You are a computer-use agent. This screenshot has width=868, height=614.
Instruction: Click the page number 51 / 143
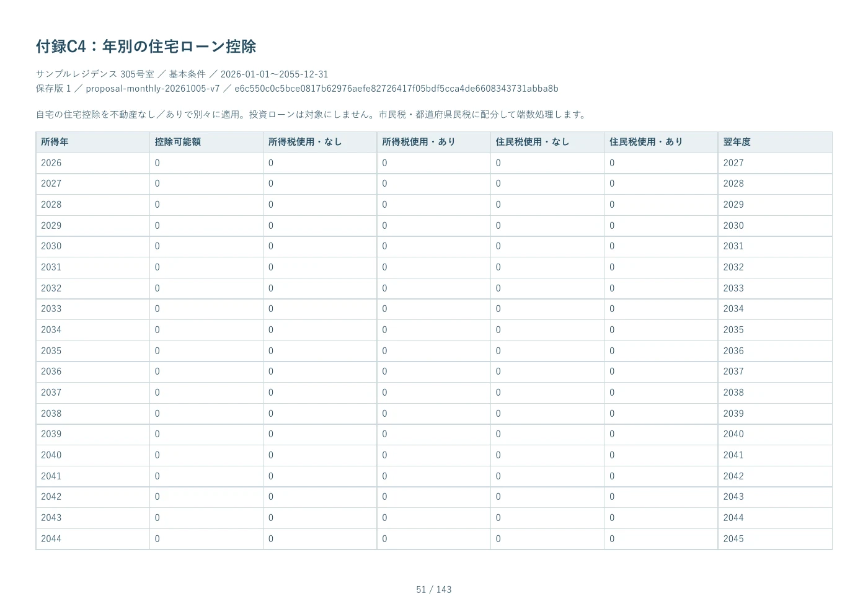434,590
